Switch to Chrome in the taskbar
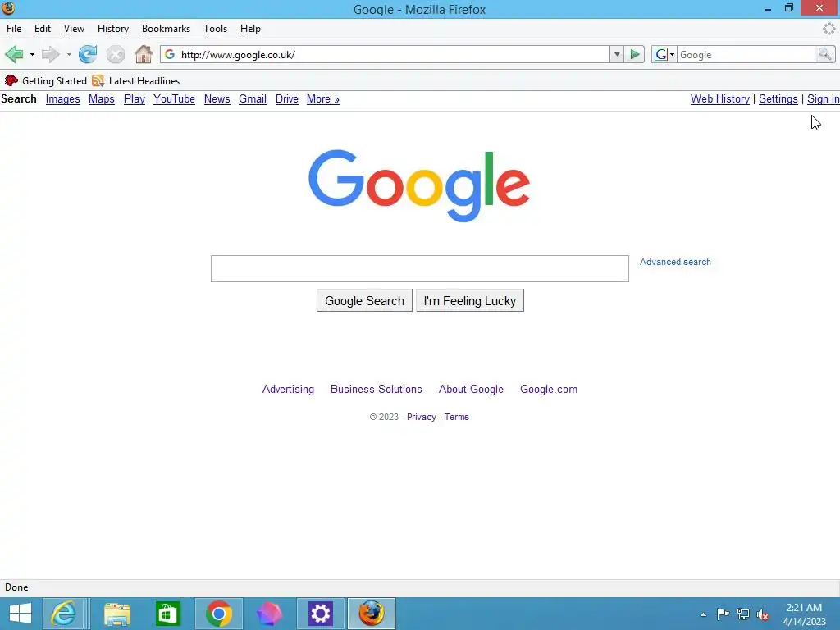This screenshot has height=630, width=840. [x=218, y=614]
